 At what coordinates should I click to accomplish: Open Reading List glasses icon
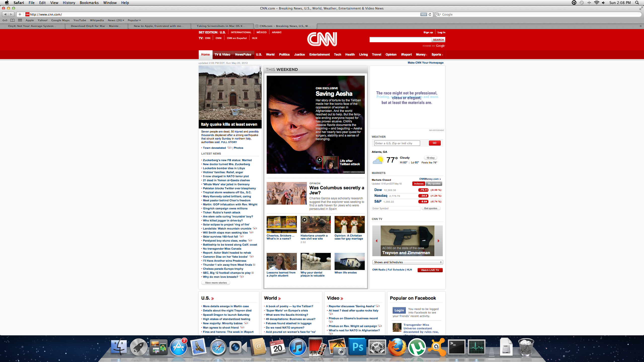click(5, 20)
